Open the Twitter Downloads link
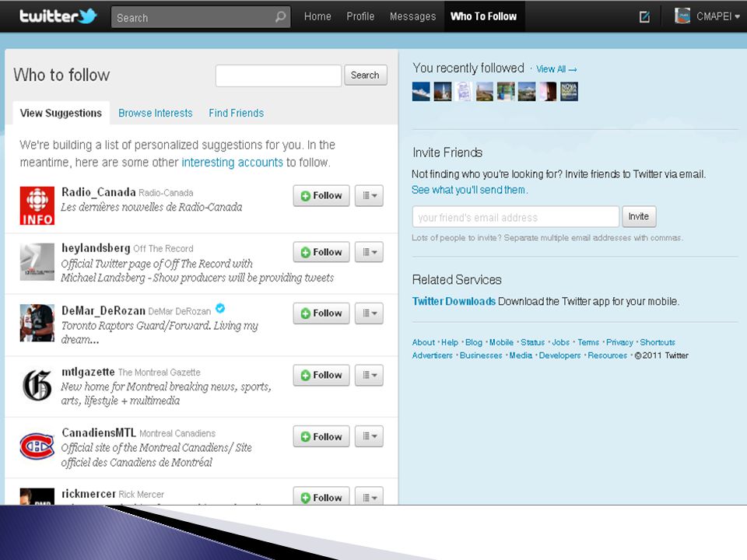The width and height of the screenshot is (747, 560). 454,302
